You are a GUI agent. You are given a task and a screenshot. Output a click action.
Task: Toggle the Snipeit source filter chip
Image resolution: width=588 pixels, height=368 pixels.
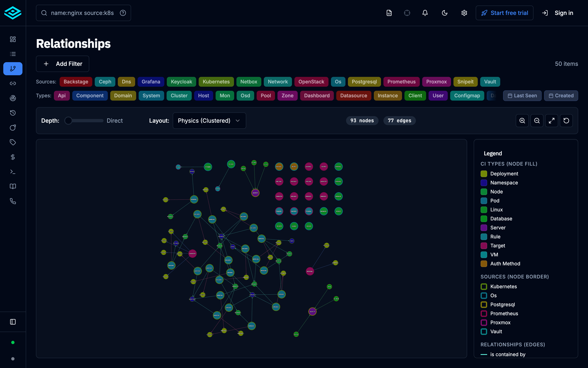465,82
